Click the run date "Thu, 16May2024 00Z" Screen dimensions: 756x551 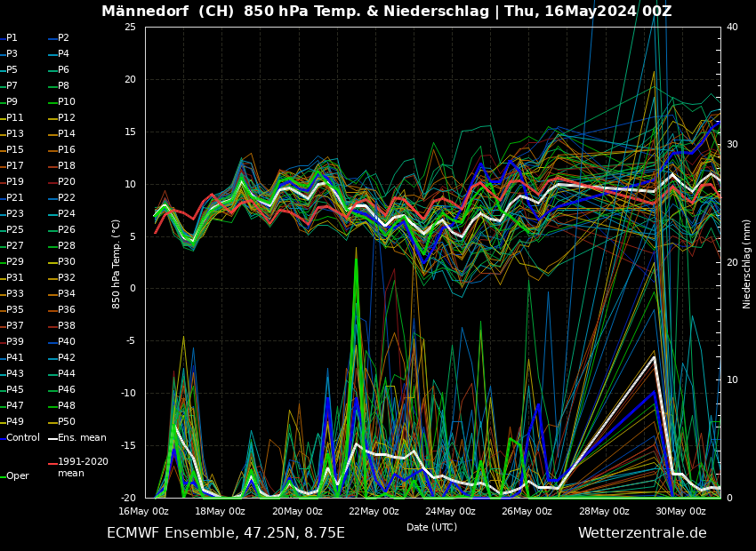tap(588, 11)
